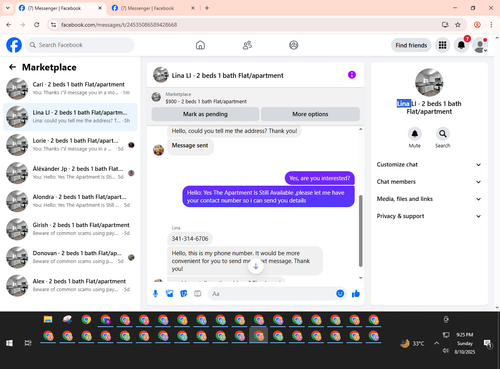The image size is (500, 369).
Task: Click the Find friends button
Action: tap(411, 45)
